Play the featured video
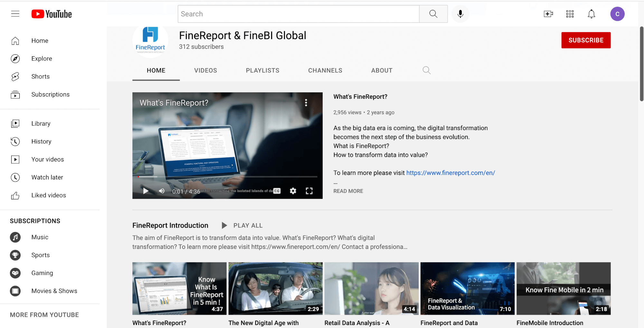This screenshot has width=644, height=328. coord(146,191)
